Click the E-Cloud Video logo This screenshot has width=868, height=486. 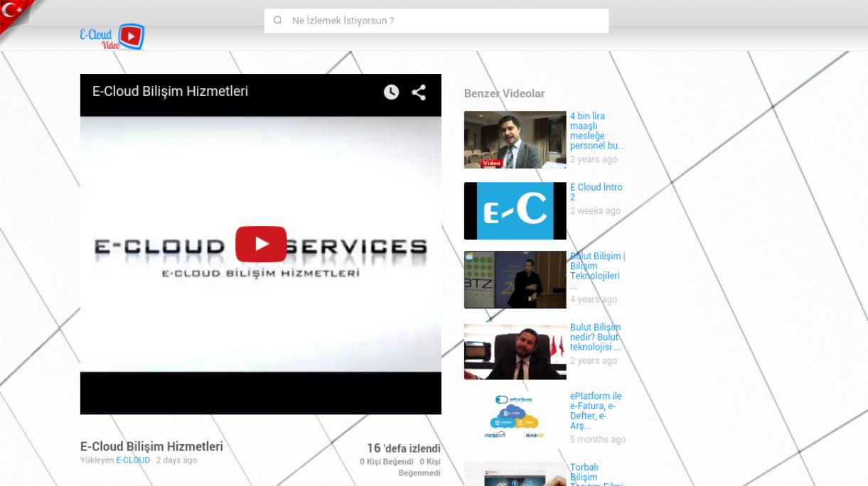pyautogui.click(x=112, y=37)
